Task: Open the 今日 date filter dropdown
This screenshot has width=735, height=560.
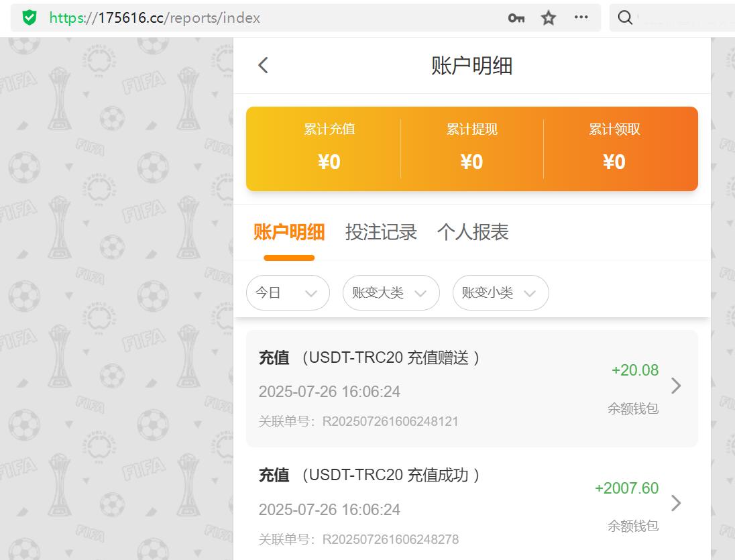Action: pyautogui.click(x=288, y=292)
